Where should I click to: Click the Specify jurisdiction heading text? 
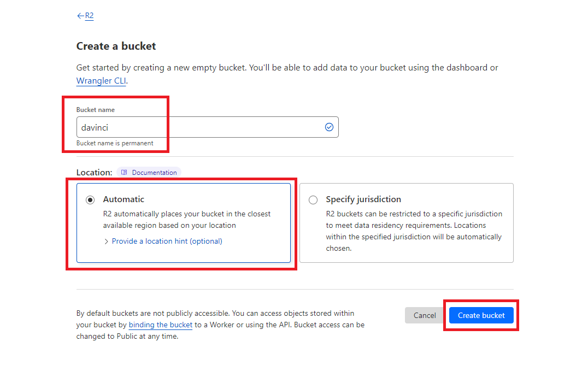tap(363, 199)
